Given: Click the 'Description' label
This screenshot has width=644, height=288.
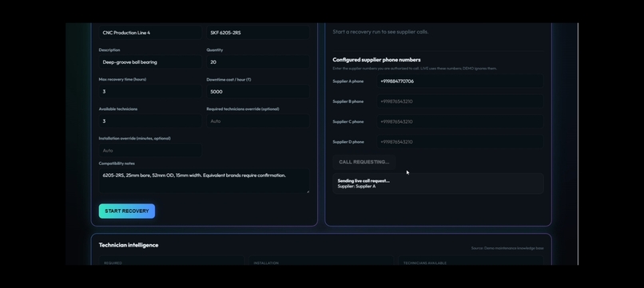Looking at the screenshot, I should coord(109,50).
